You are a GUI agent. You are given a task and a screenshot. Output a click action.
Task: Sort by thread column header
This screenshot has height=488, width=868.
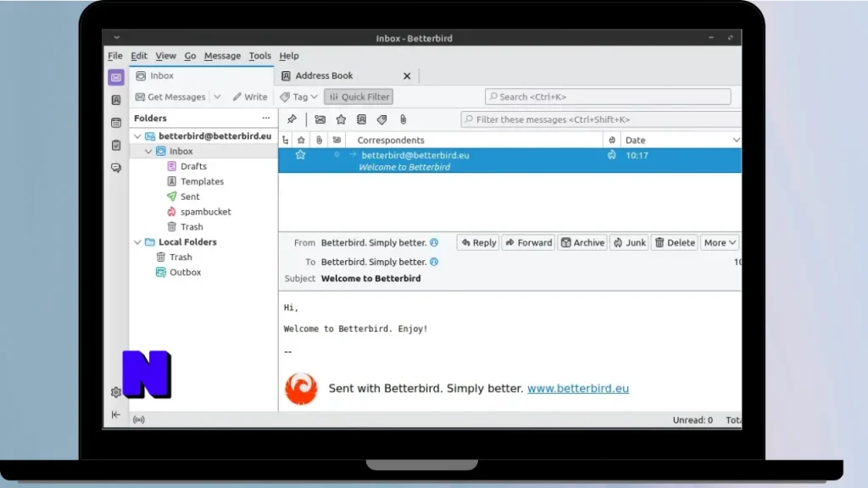[286, 141]
